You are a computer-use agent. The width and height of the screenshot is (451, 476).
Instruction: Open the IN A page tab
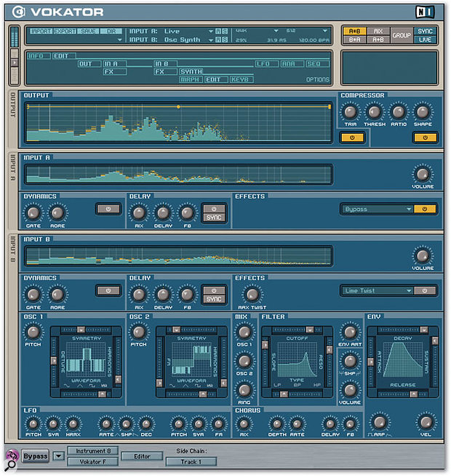click(115, 64)
